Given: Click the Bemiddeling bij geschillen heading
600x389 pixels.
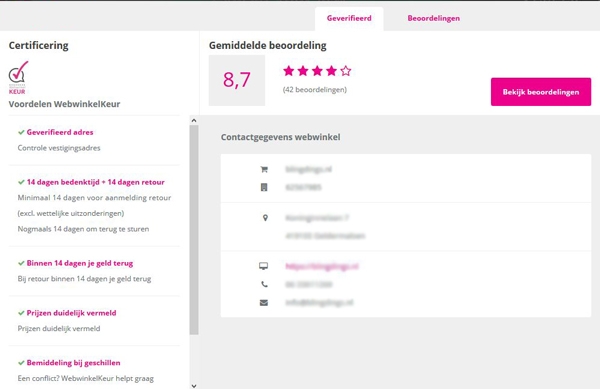Looking at the screenshot, I should click(73, 363).
